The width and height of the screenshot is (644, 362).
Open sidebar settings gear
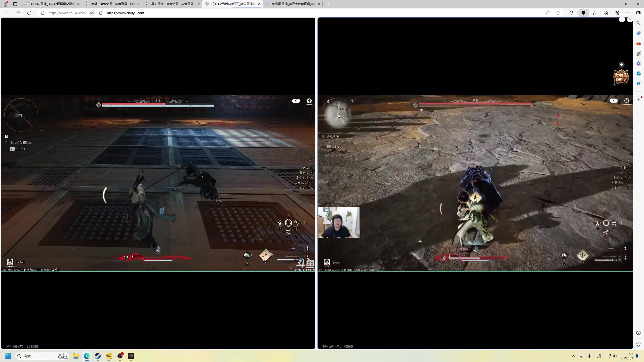(638, 344)
